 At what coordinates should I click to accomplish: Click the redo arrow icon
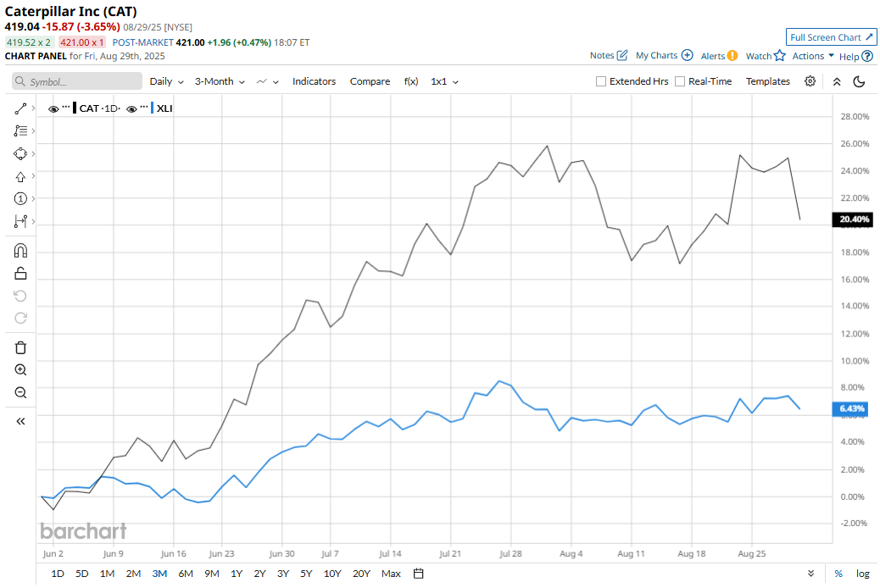pos(20,318)
